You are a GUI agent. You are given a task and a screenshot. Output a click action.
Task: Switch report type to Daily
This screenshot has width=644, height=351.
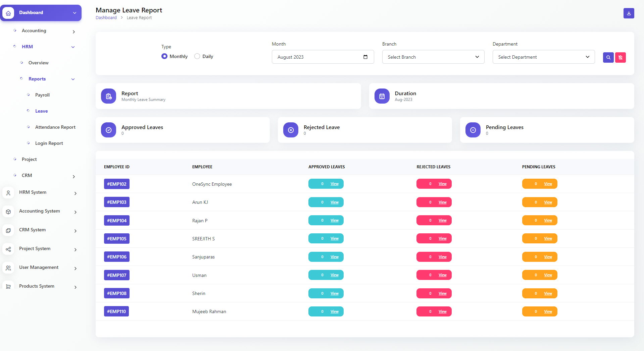point(197,56)
